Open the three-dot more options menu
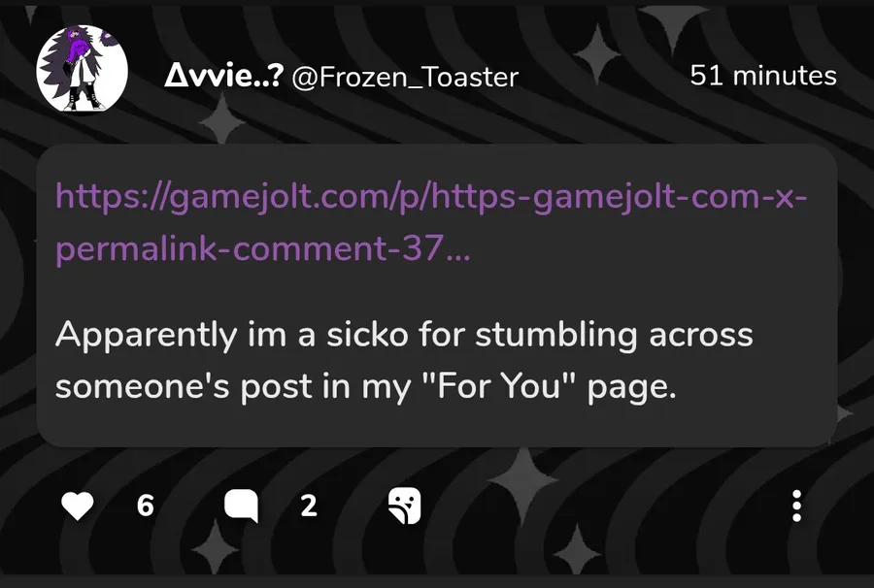The height and width of the screenshot is (588, 874). click(x=796, y=506)
